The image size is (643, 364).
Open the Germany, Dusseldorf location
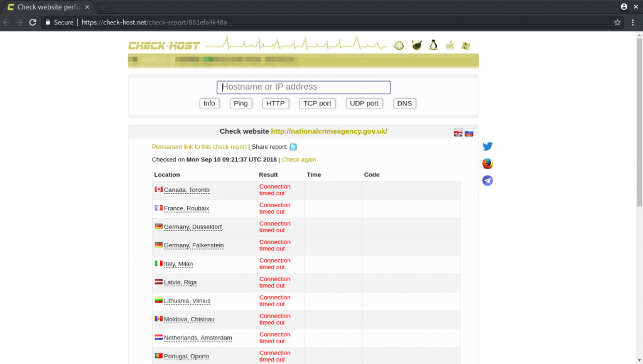(x=193, y=227)
